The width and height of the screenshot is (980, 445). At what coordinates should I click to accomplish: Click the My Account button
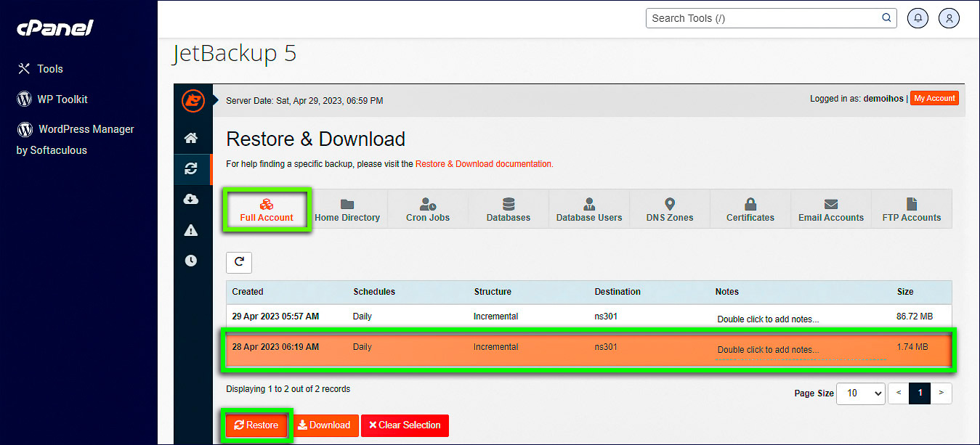[934, 98]
